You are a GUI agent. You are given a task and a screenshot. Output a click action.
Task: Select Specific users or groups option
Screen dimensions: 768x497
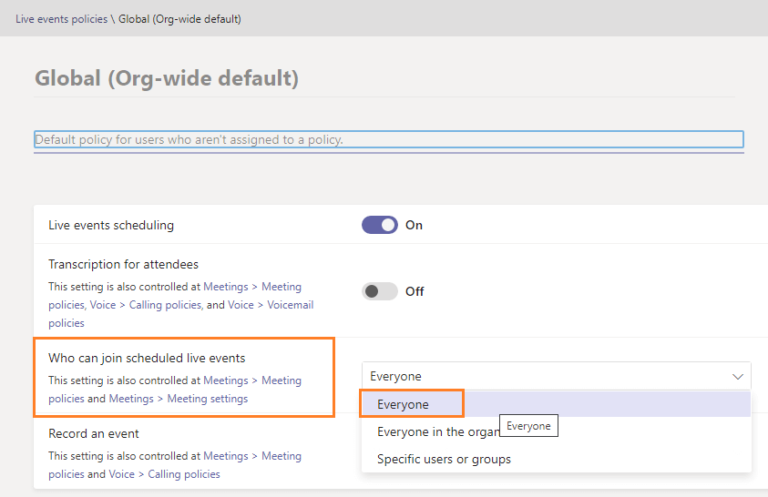[556, 459]
